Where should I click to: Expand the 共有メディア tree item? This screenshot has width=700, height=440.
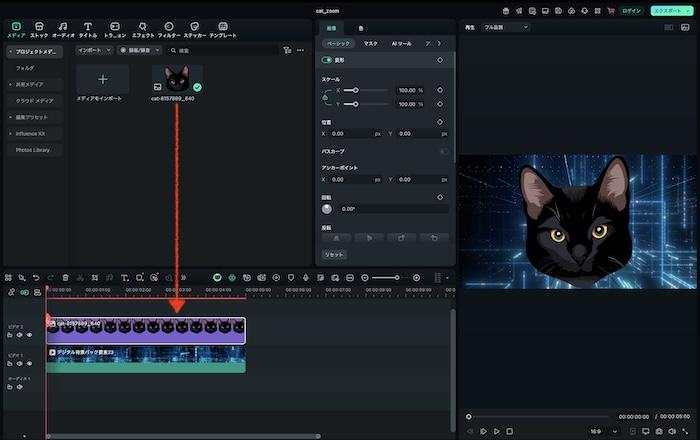point(10,84)
